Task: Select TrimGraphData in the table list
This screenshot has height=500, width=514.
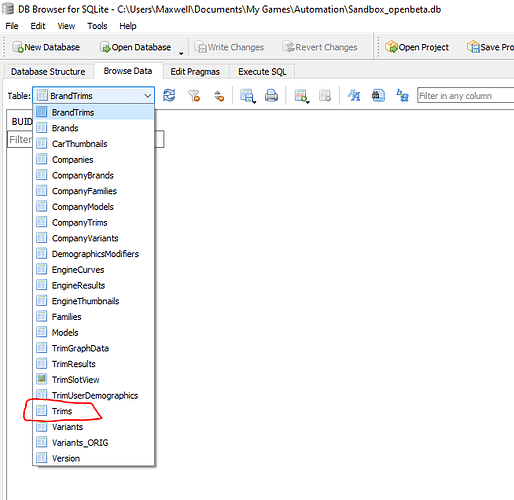Action: 93,348
